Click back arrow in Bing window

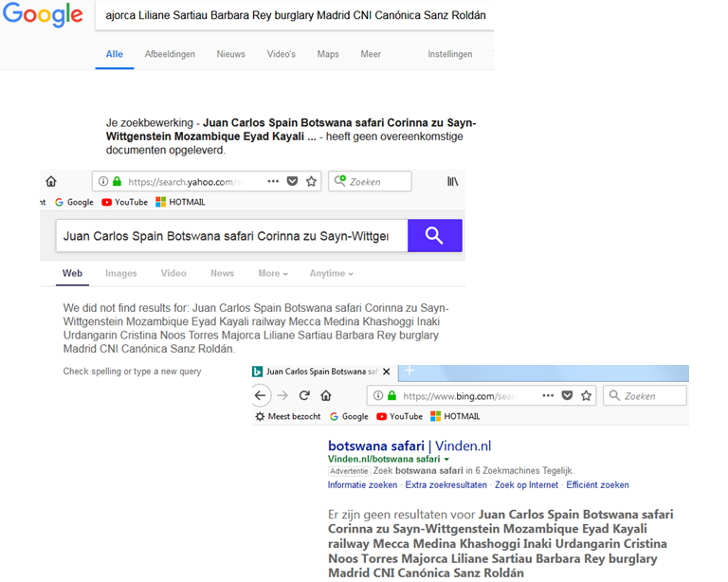click(x=261, y=396)
